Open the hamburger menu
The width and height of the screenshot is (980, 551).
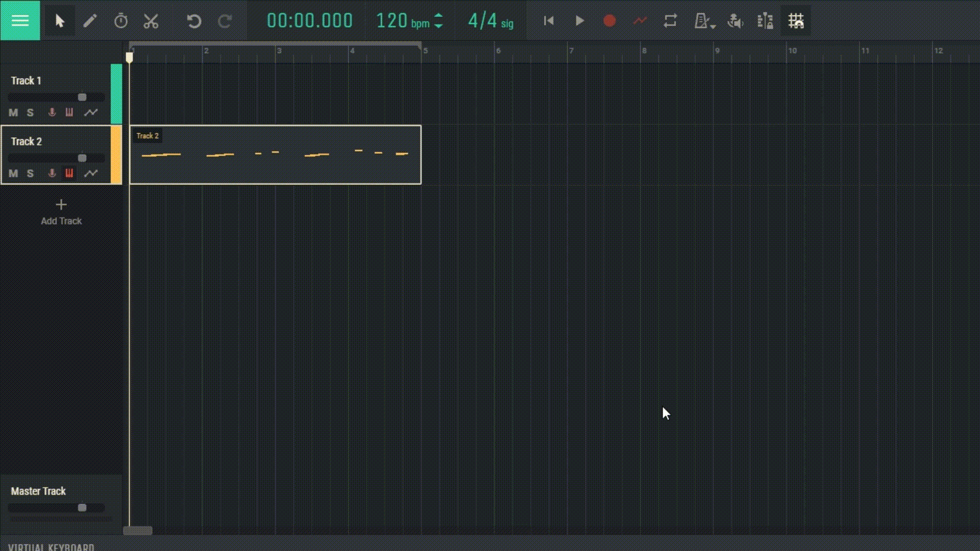[20, 20]
